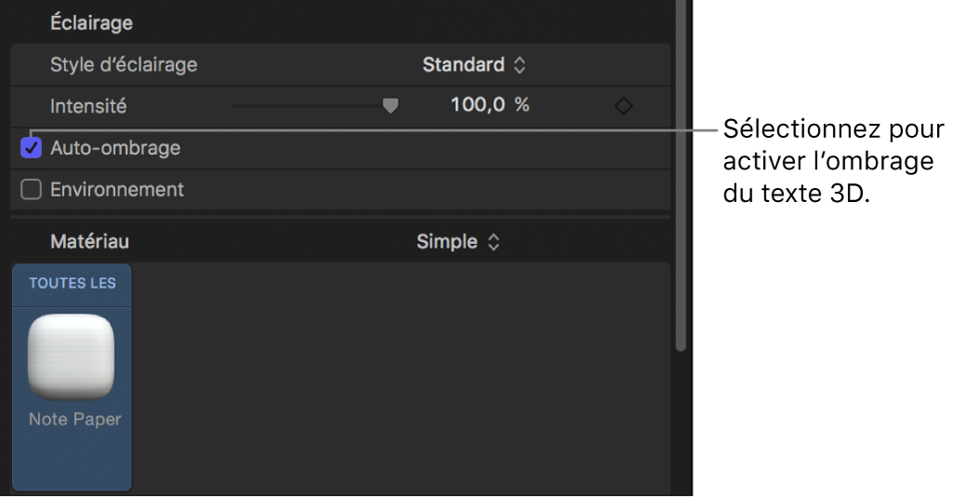
Task: Click the Matériau section label
Action: point(89,242)
